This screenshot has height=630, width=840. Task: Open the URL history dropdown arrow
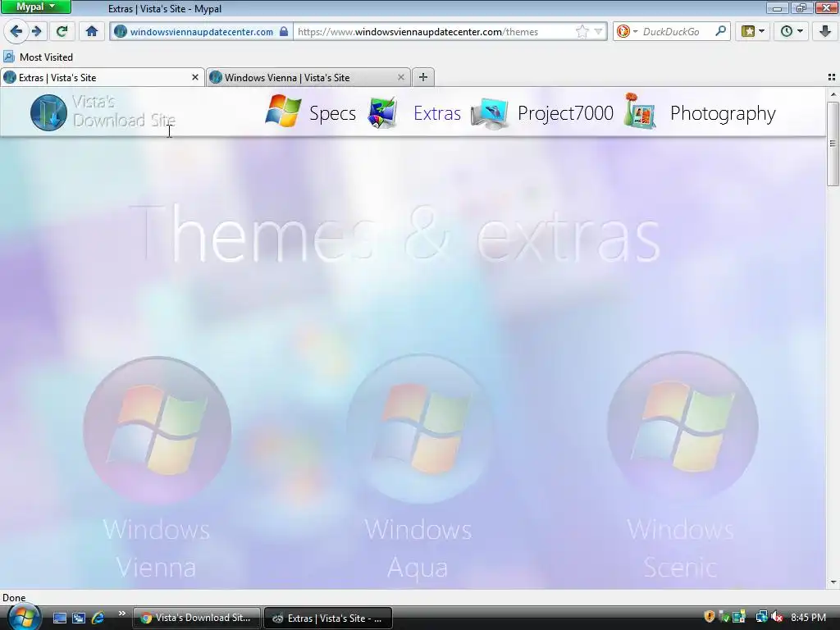[x=598, y=32]
